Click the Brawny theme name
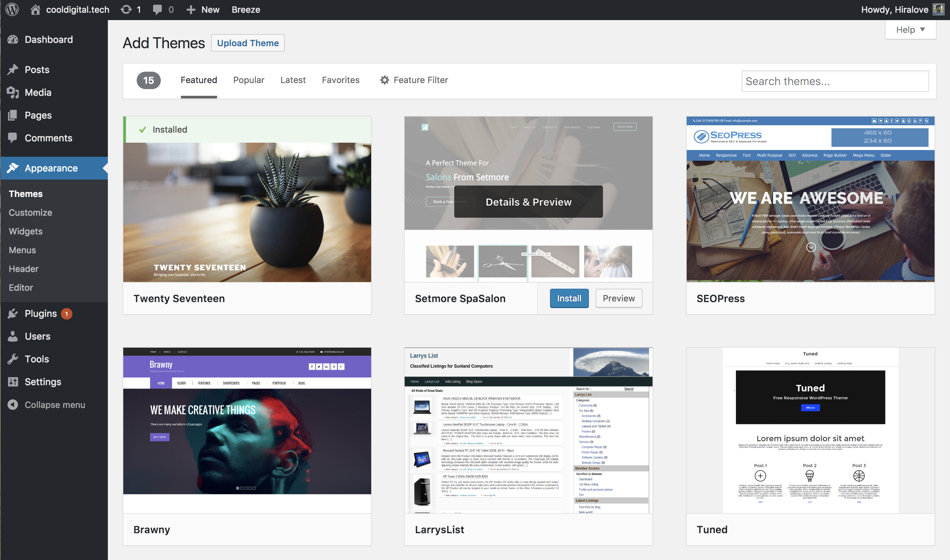950x560 pixels. [152, 529]
